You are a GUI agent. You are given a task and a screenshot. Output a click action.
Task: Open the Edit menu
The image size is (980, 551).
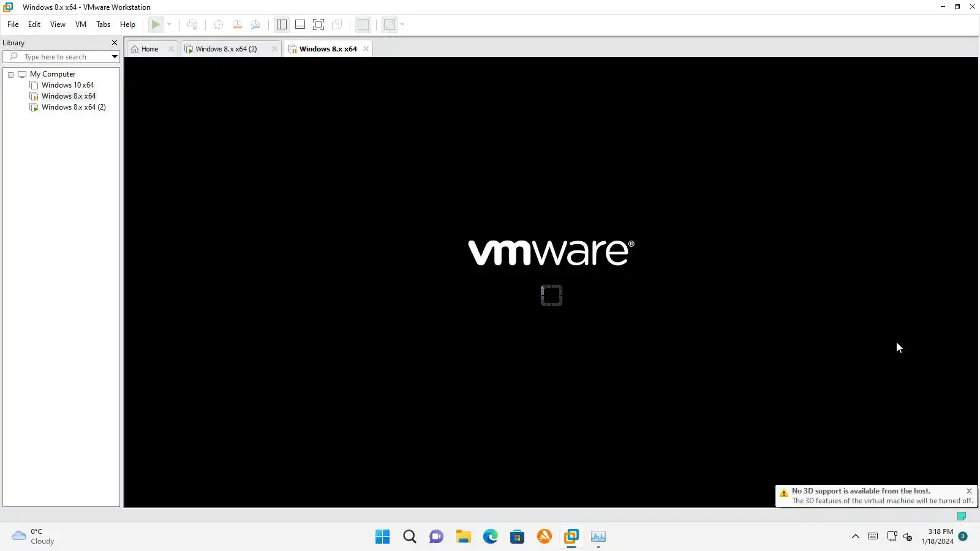coord(34,24)
